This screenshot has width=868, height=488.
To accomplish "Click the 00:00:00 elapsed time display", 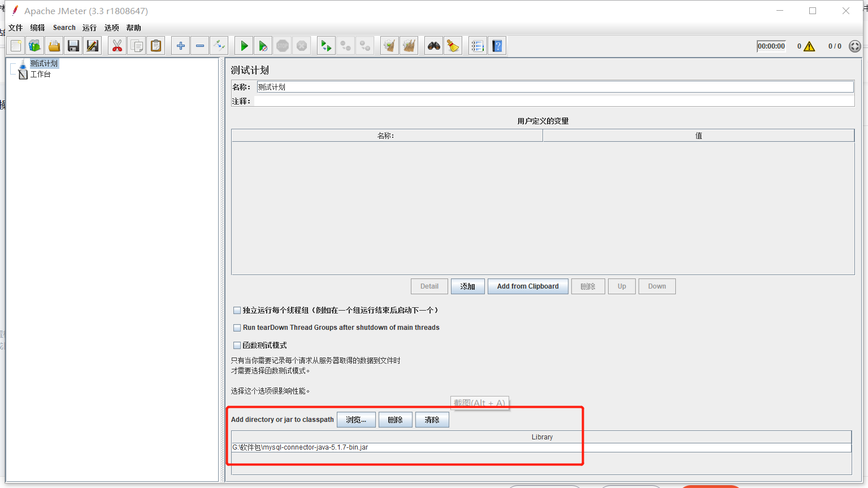I will click(x=771, y=46).
